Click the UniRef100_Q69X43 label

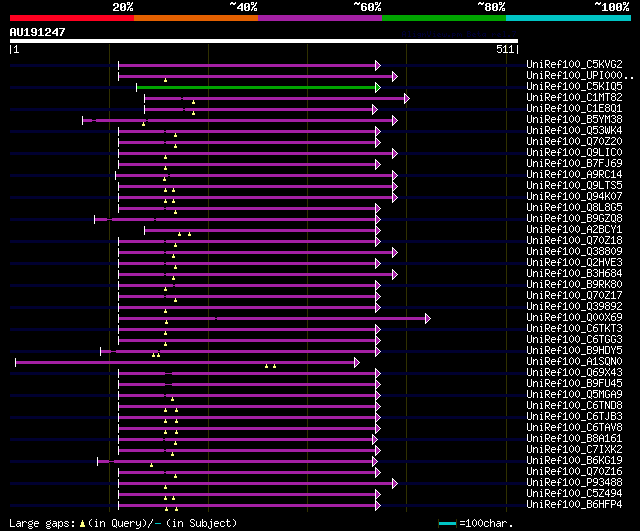(x=574, y=373)
